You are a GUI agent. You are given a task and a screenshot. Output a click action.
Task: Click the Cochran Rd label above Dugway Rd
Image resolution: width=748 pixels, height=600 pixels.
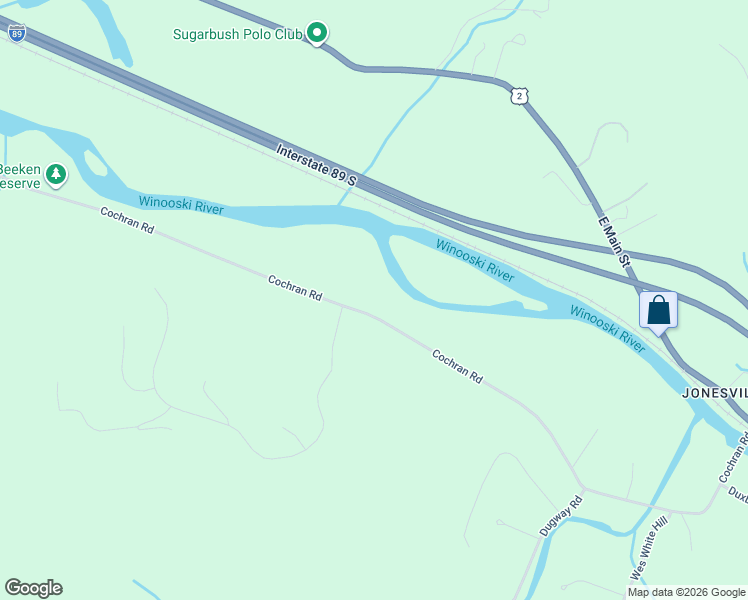pos(457,366)
